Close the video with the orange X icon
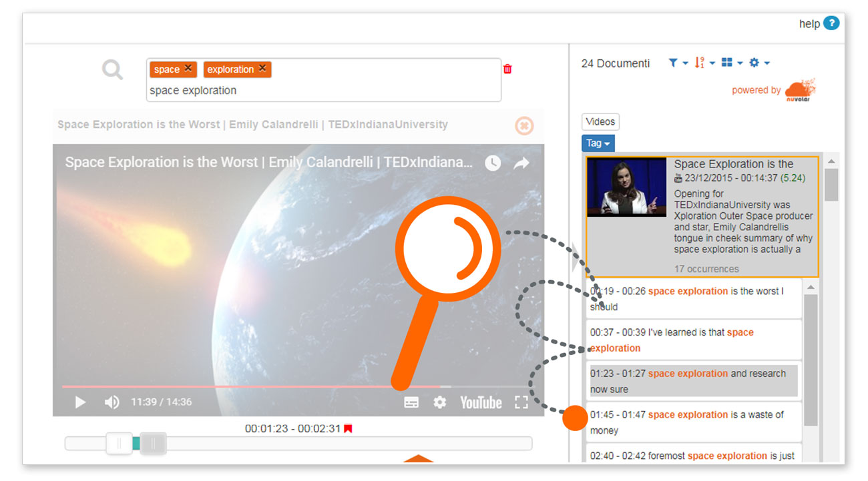The height and width of the screenshot is (481, 868). tap(524, 125)
